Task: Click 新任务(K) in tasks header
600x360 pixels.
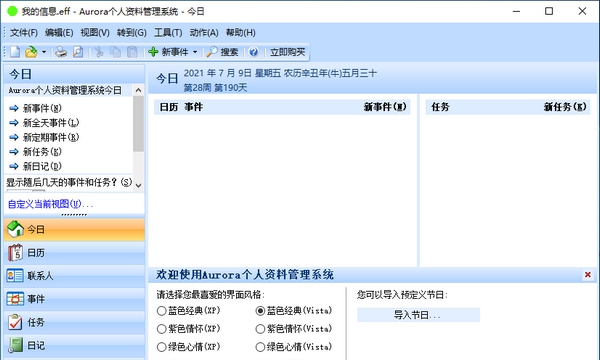Action: [x=565, y=107]
